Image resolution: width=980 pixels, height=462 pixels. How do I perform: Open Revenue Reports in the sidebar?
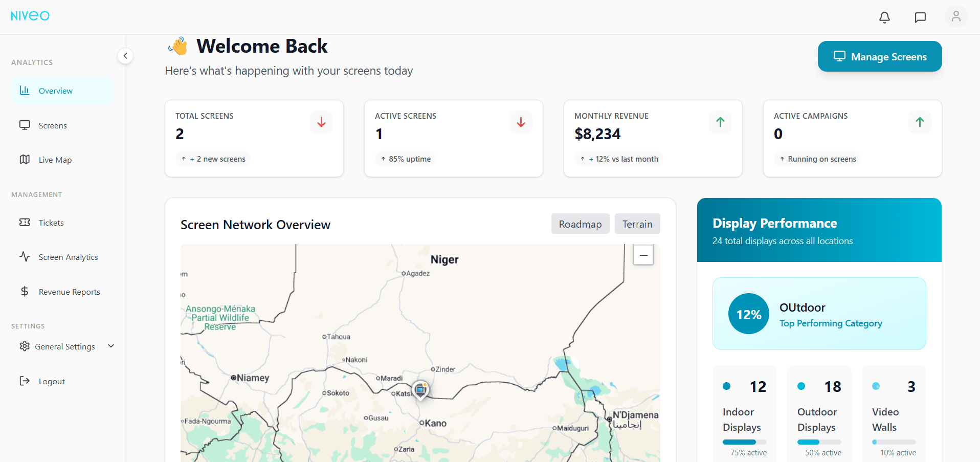69,292
